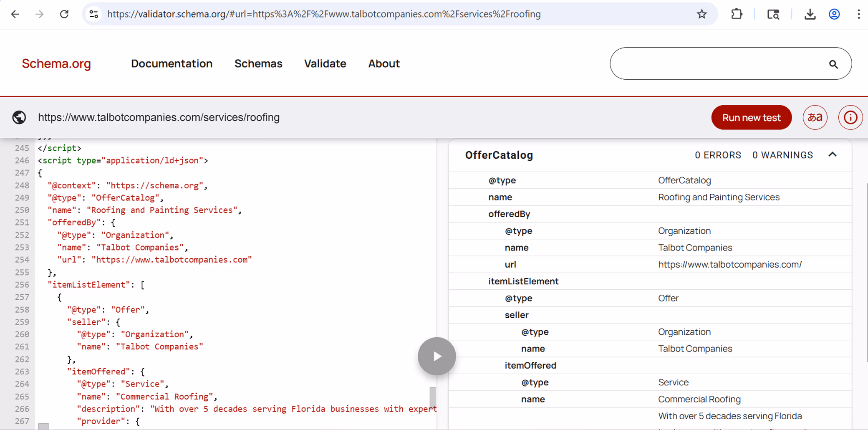Viewport: 868px width, 430px height.
Task: Click https://www.talbotcompanies.com/ url value
Action: coord(730,264)
